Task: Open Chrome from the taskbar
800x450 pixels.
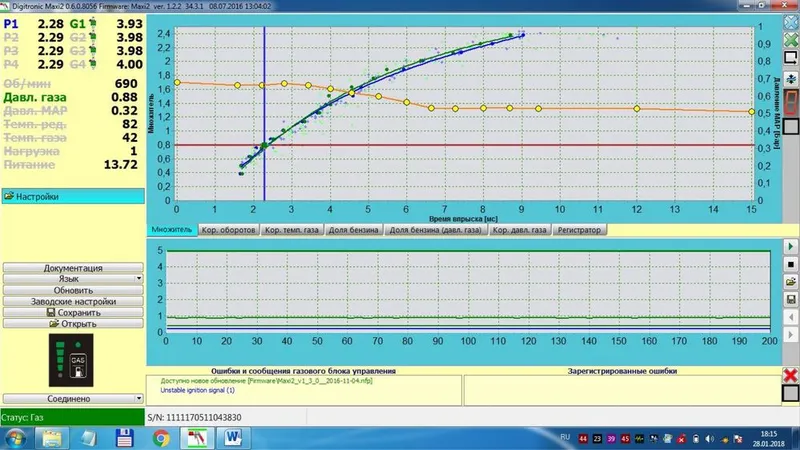Action: (x=161, y=438)
